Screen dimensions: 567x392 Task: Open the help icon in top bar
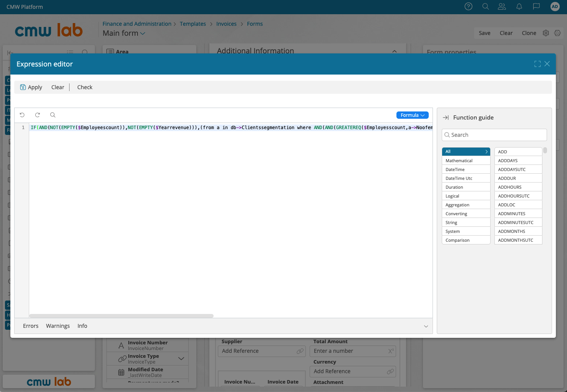coord(468,7)
